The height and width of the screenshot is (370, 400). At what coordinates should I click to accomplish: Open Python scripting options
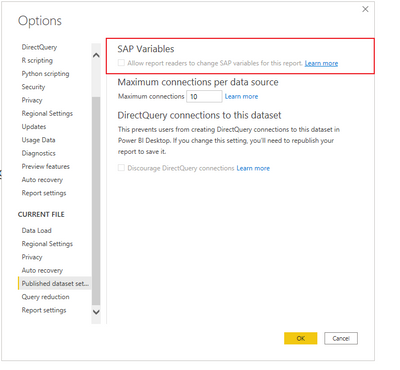tap(46, 74)
